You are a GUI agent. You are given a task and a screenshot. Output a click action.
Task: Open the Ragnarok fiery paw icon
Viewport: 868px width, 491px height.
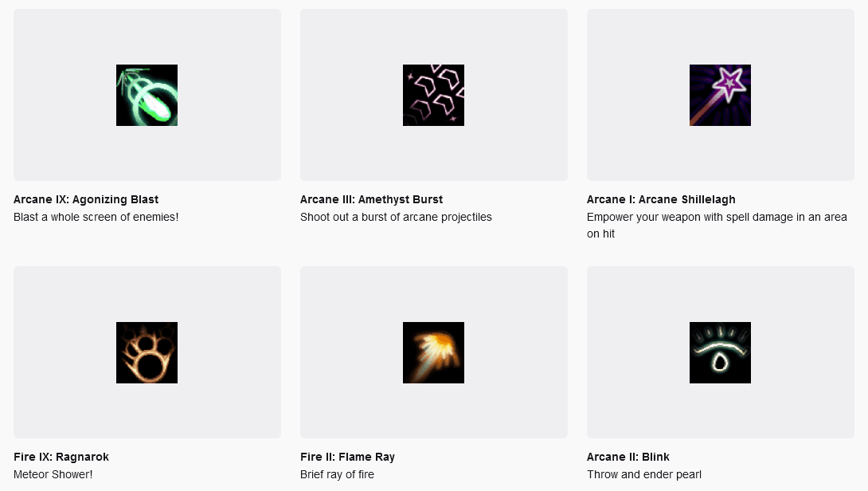click(x=147, y=352)
